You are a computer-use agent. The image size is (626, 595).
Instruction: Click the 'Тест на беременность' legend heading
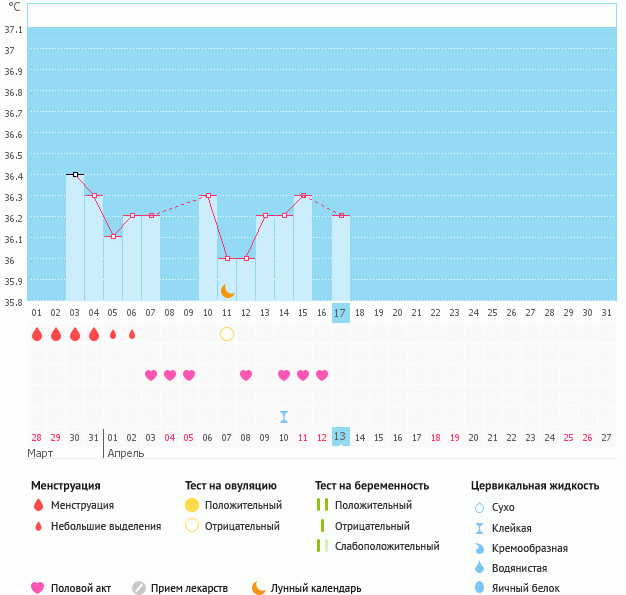click(x=372, y=486)
